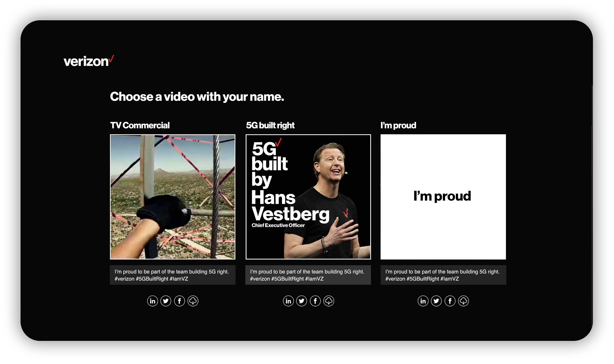Click 'Choose a video with your name.' heading

click(x=197, y=97)
